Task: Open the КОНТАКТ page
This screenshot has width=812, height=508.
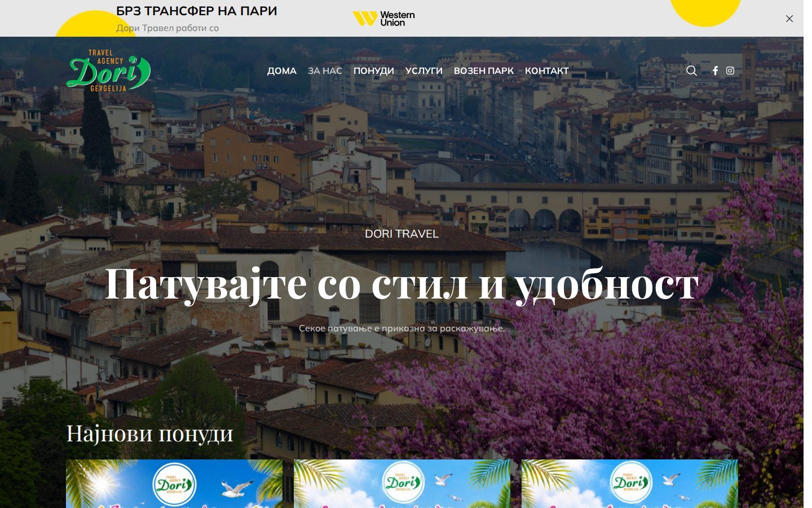Action: click(x=547, y=71)
